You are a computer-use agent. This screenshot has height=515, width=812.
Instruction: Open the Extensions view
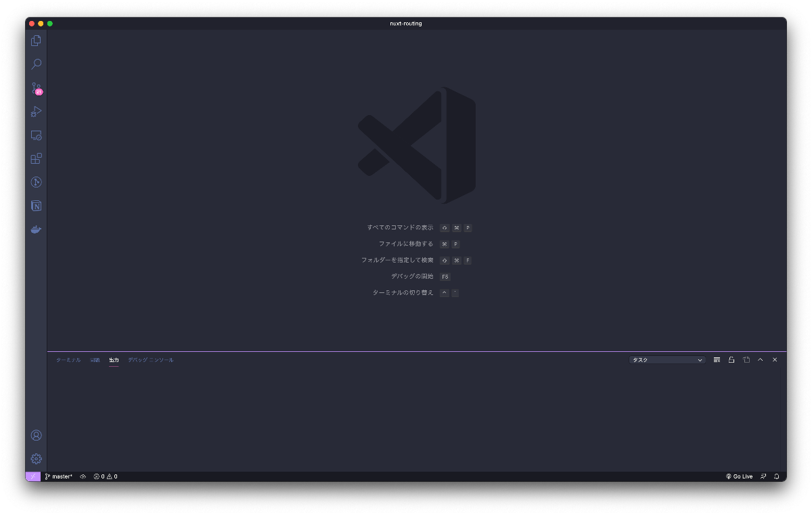point(36,159)
